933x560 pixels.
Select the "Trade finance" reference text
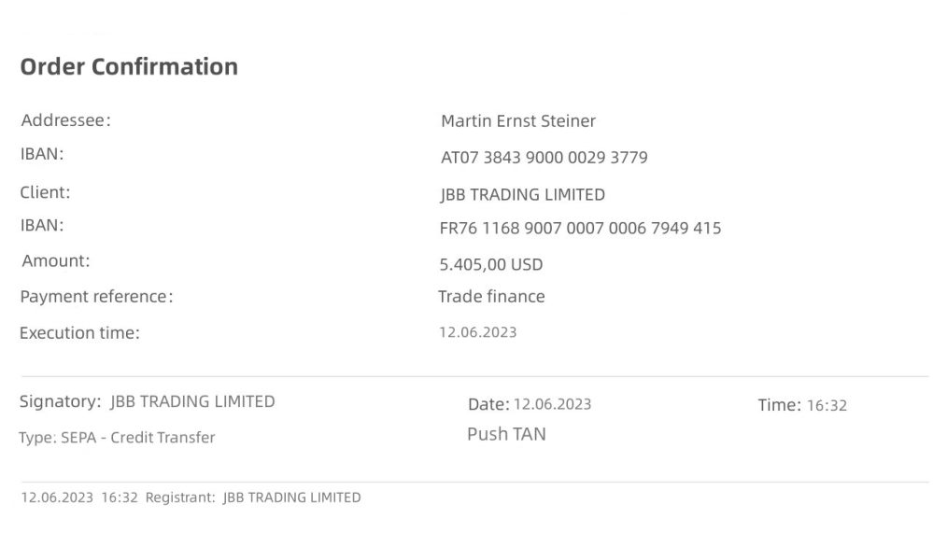click(491, 297)
